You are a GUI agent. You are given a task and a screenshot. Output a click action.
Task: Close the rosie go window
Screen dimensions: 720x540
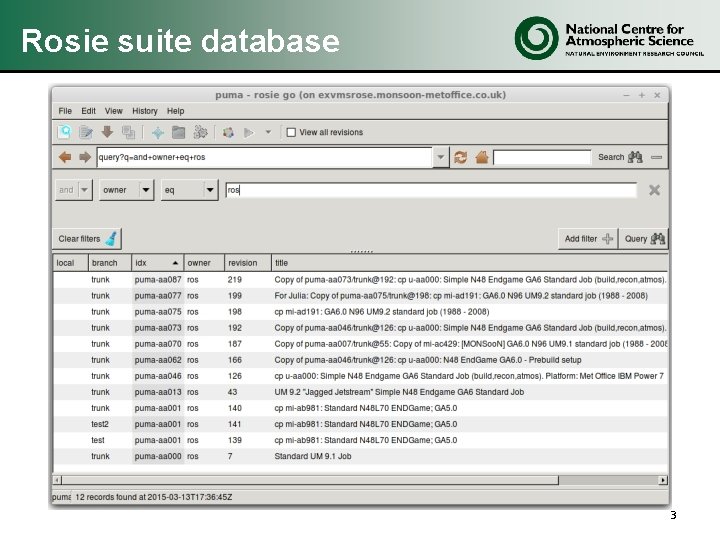click(x=657, y=95)
